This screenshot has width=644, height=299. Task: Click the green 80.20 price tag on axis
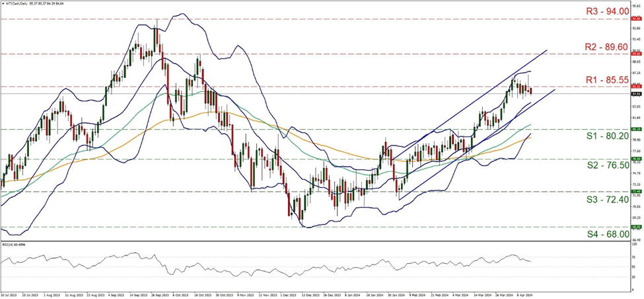[637, 129]
